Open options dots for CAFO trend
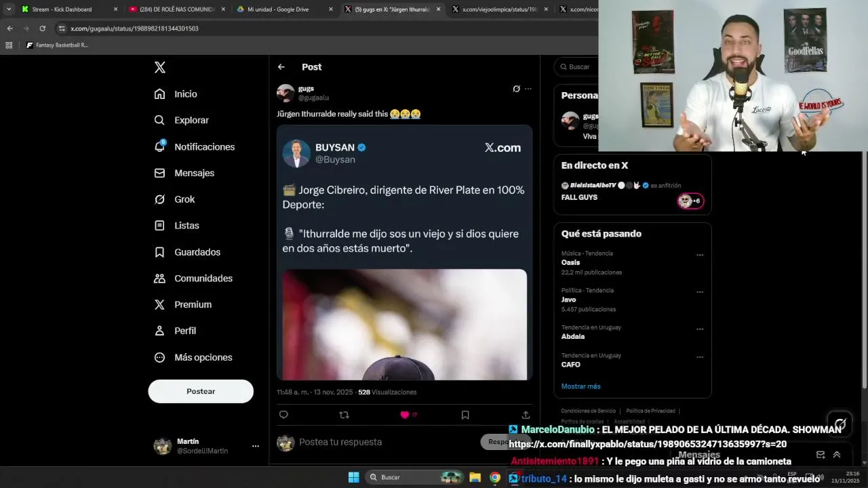Screen dimensions: 868x488 (700, 357)
